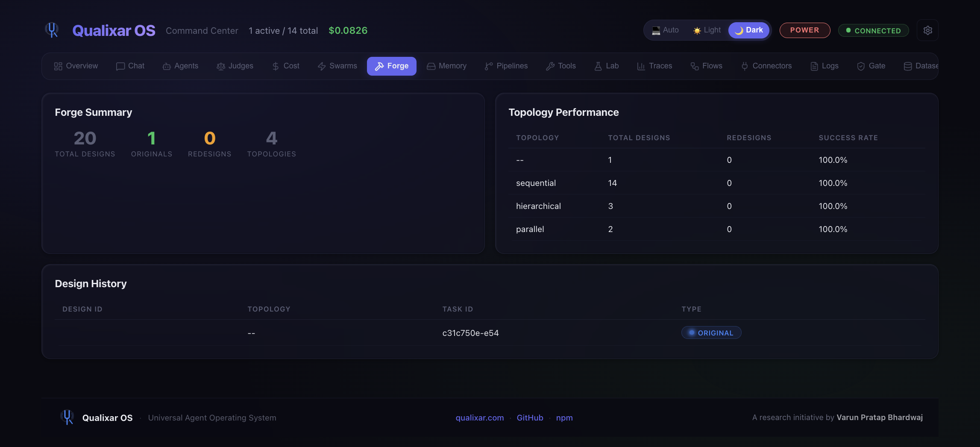Click the Swarms lightning icon
The height and width of the screenshot is (447, 980).
322,66
